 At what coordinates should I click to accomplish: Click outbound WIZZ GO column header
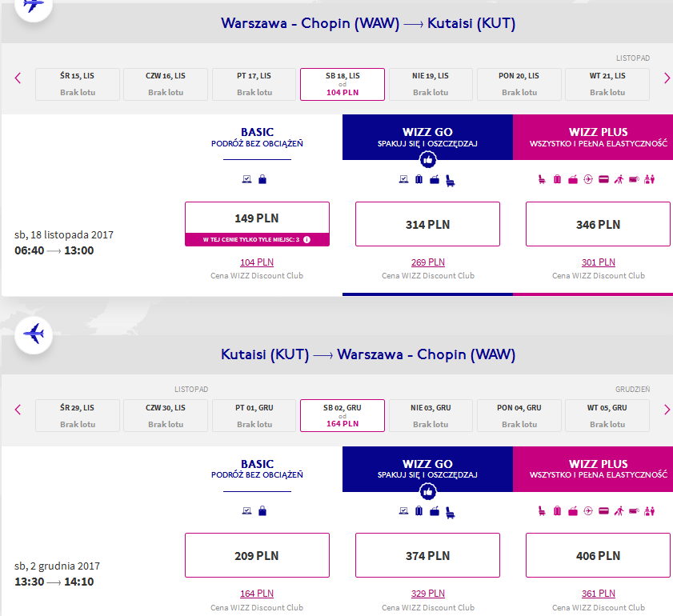coord(427,138)
